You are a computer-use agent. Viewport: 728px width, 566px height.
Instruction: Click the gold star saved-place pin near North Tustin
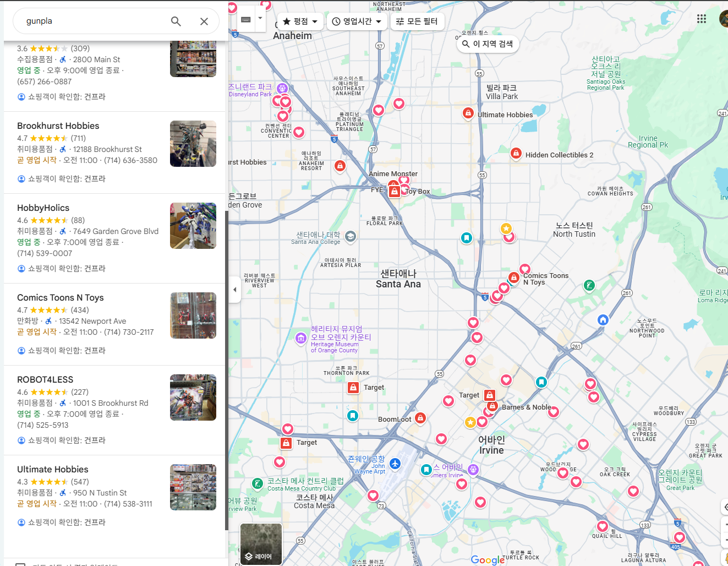click(x=506, y=228)
